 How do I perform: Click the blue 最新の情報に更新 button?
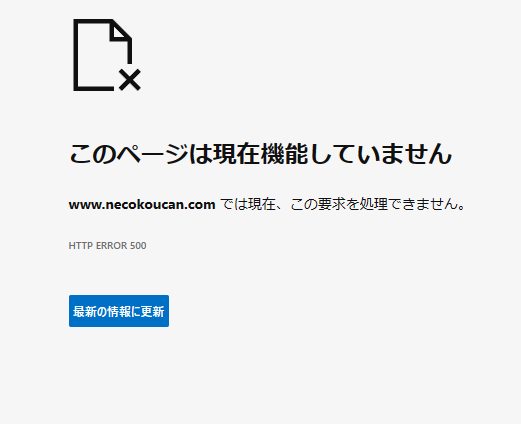[x=119, y=311]
